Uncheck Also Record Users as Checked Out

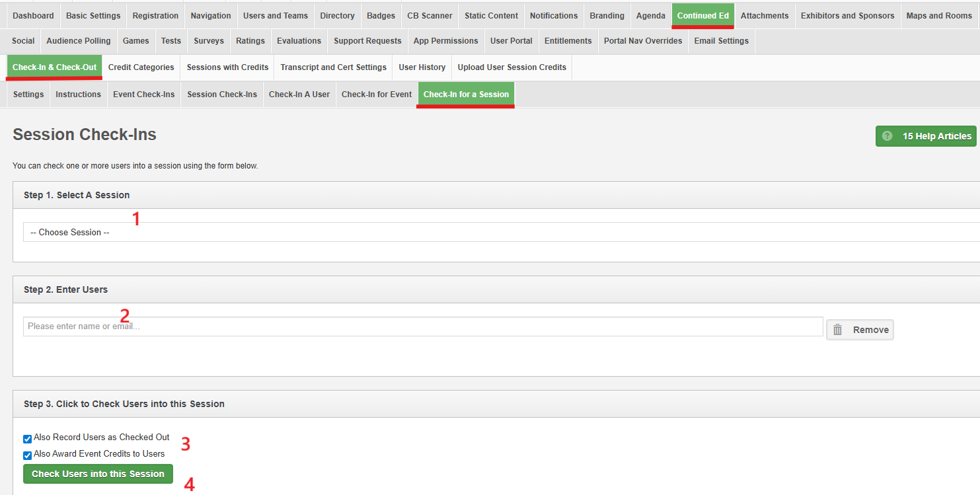tap(27, 439)
